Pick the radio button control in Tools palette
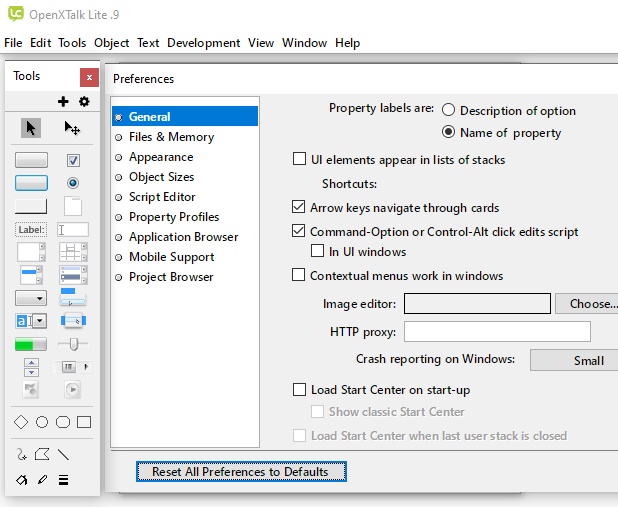618x507 pixels. [x=73, y=183]
